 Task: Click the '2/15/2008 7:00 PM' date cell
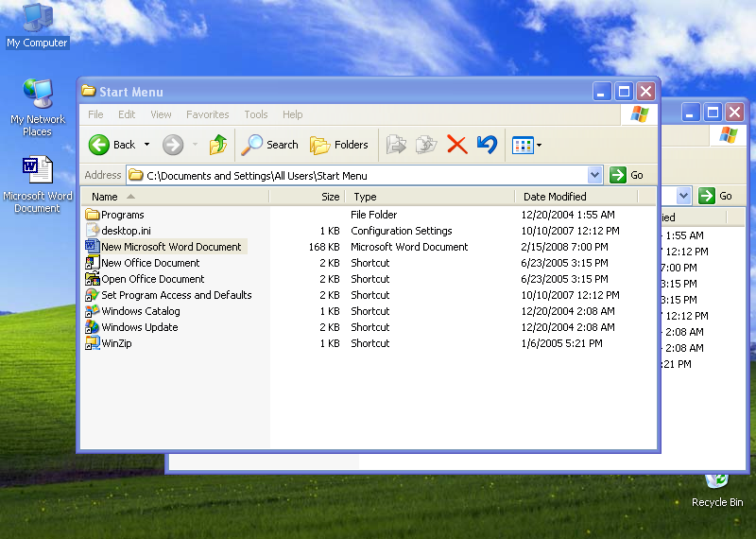(564, 247)
